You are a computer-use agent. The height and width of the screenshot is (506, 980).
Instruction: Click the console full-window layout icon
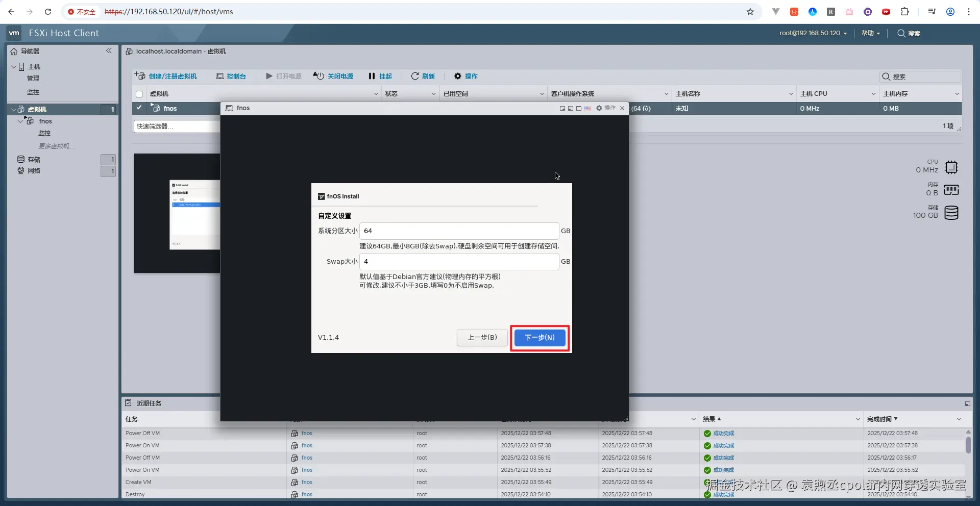[x=579, y=108]
